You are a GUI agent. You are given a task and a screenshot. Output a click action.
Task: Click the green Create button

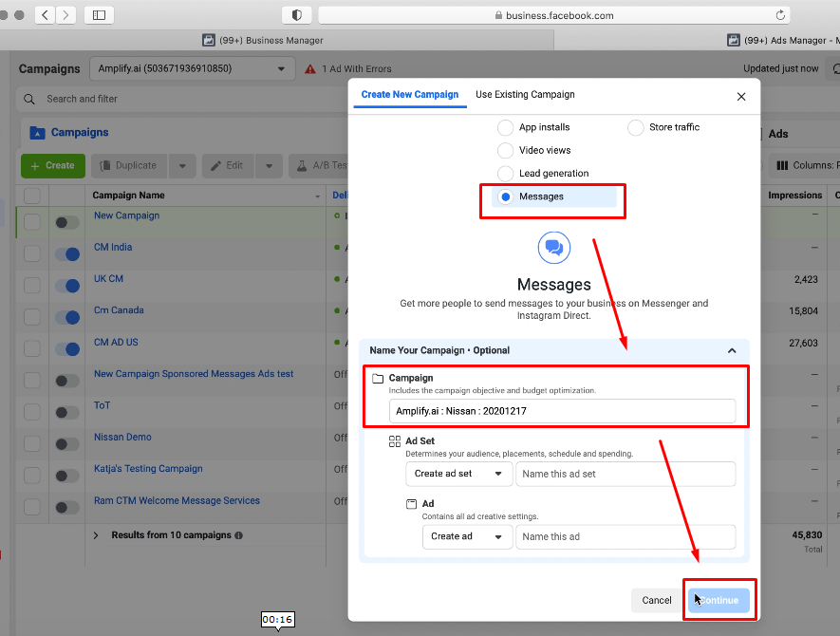53,166
